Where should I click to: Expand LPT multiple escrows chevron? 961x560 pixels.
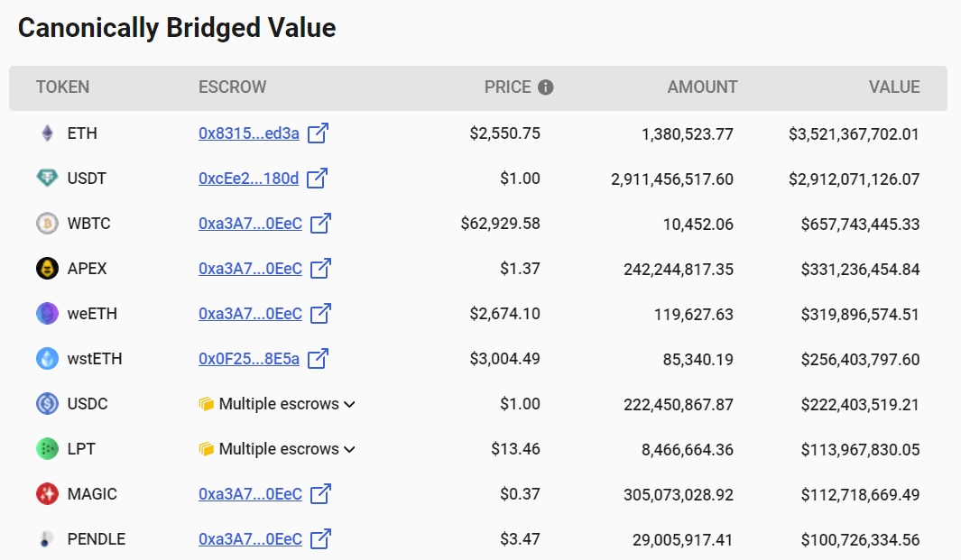point(349,450)
